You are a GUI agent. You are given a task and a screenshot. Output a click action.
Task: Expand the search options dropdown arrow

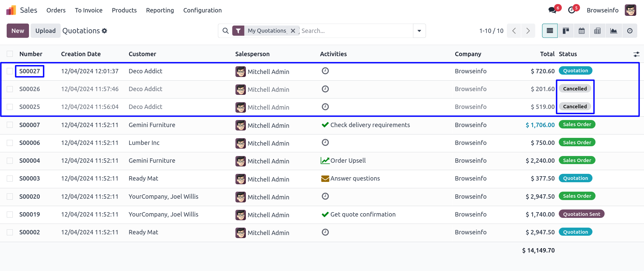[x=419, y=31]
